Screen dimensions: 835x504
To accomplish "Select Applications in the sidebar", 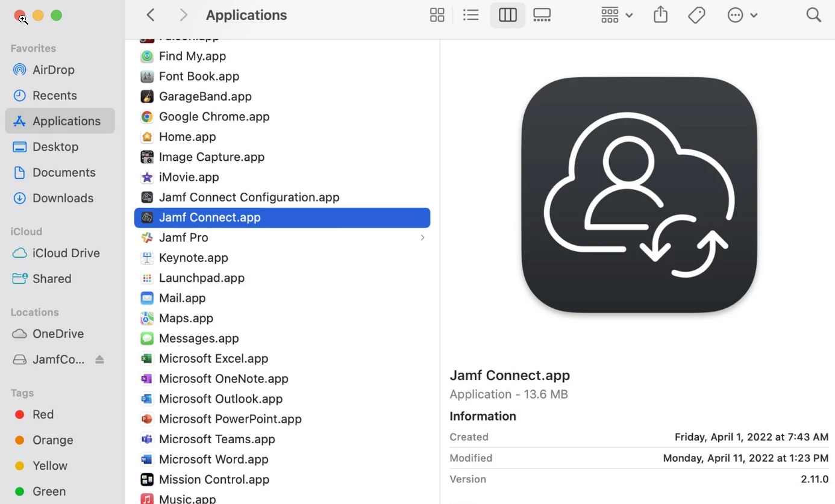I will click(x=60, y=121).
